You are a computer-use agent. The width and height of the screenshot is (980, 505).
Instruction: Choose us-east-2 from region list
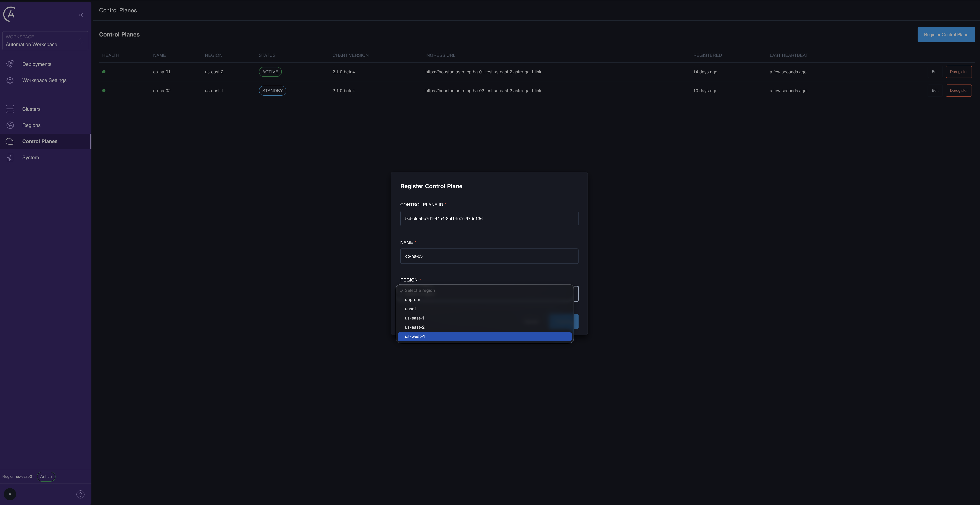click(485, 327)
